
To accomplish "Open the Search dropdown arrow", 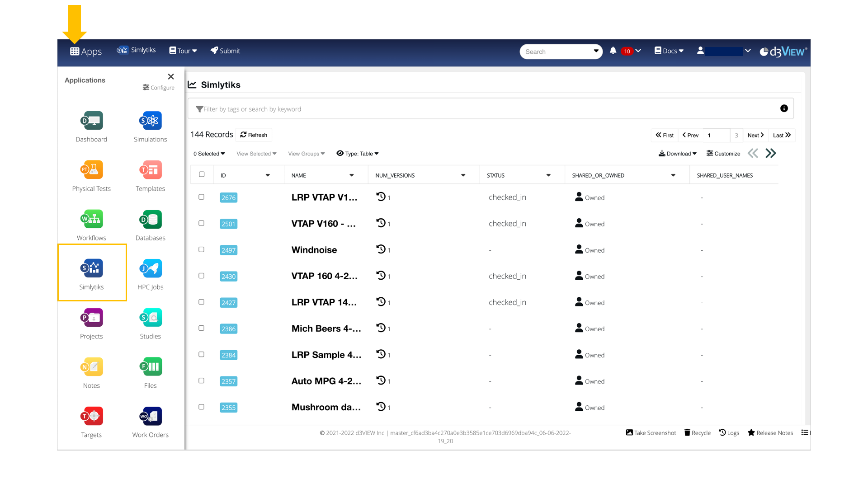I will 596,51.
